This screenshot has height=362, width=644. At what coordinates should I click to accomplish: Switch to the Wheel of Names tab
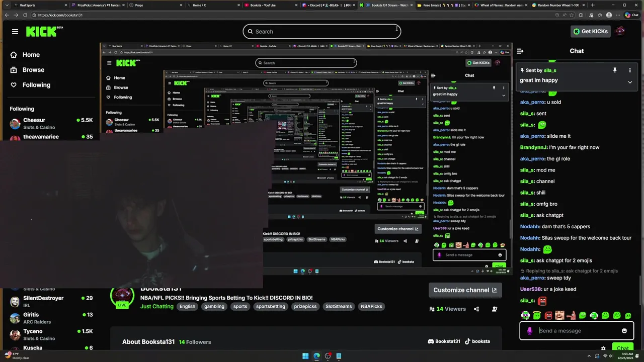[501, 5]
